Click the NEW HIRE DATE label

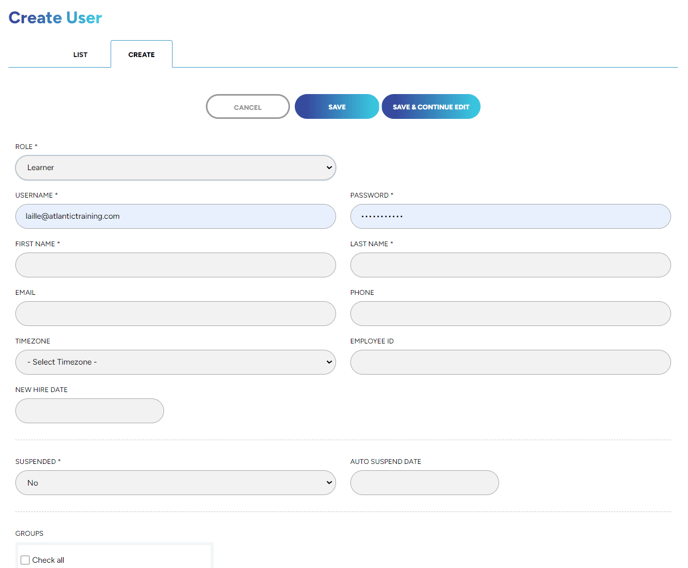pos(41,389)
